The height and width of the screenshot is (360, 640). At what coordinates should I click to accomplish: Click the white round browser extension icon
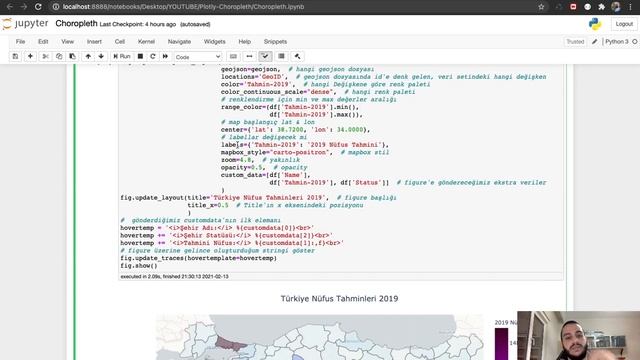pos(587,7)
